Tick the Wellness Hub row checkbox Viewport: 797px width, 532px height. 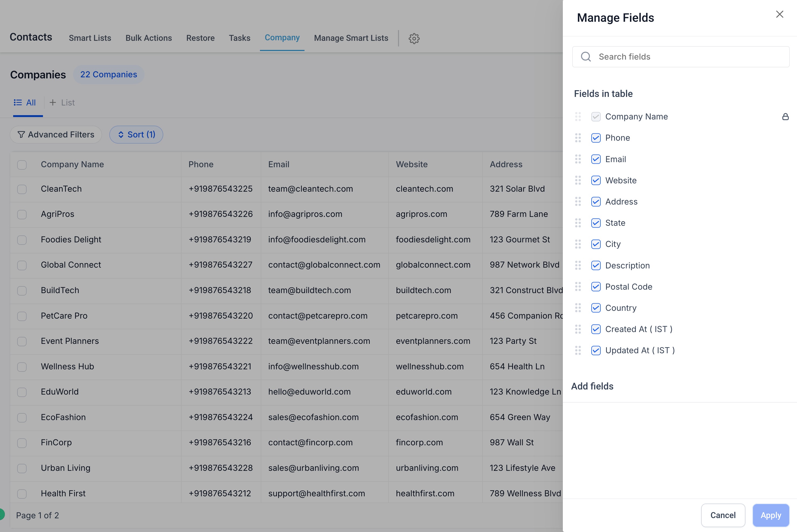(22, 367)
